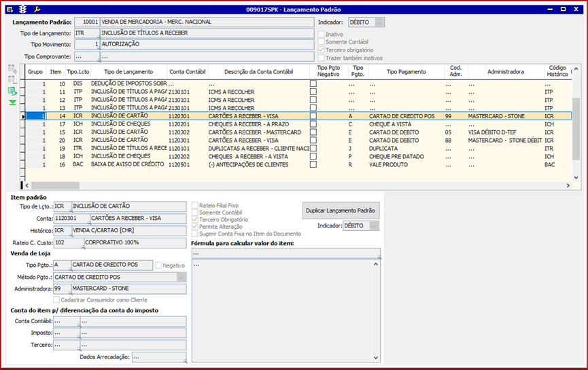Viewport: 588px width, 370px height.
Task: Click the Fórmula para calcular valor input field
Action: click(285, 254)
